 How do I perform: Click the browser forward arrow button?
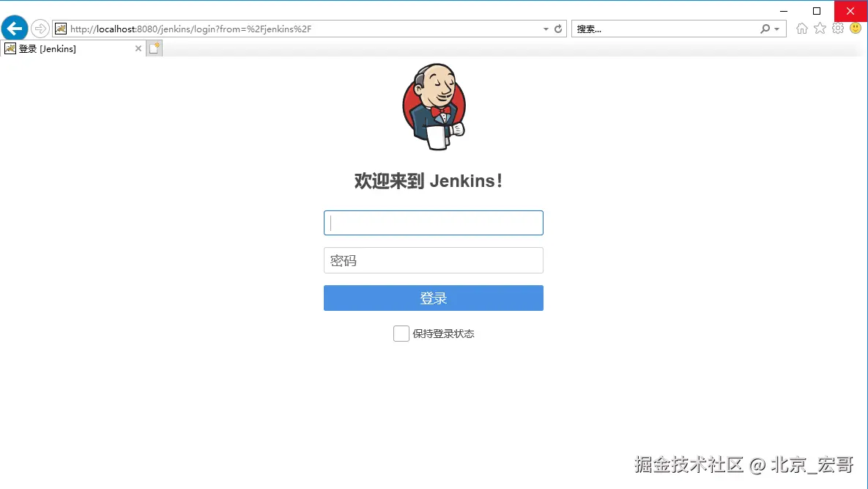[x=40, y=29]
